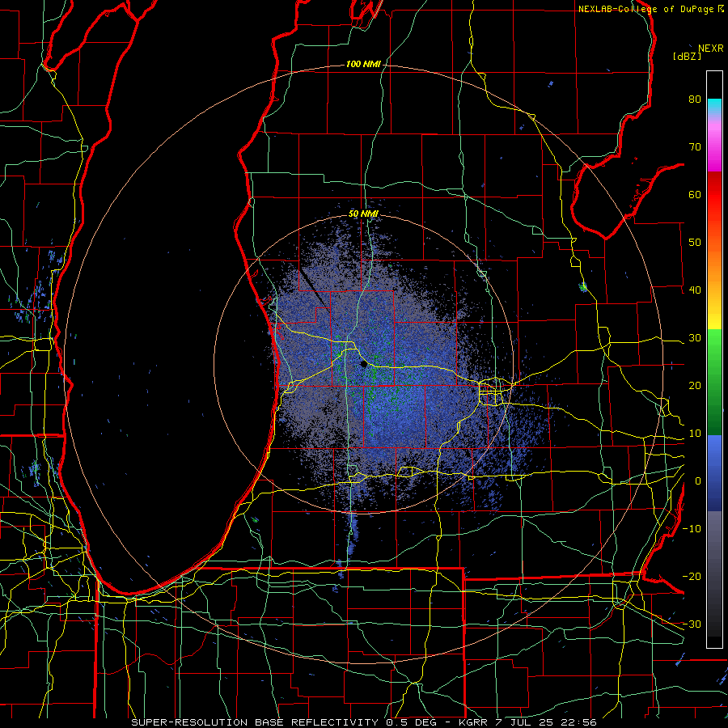Click the cyan top segment of color bar

point(714,106)
